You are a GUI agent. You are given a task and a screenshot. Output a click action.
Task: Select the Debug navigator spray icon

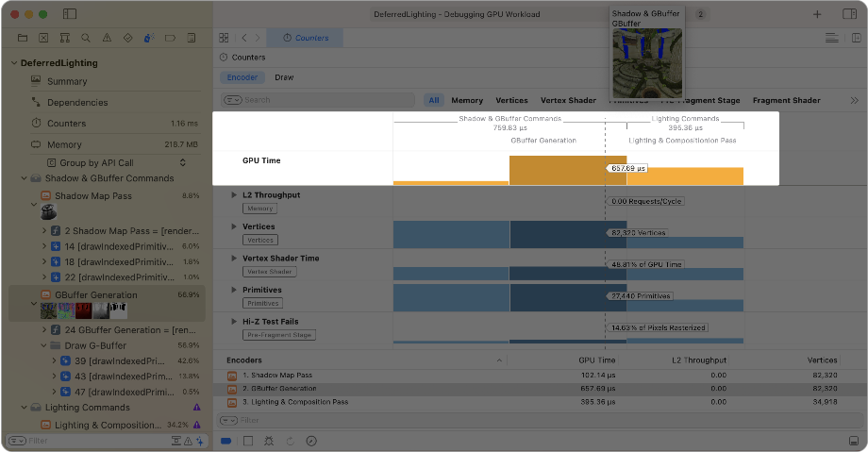(148, 39)
